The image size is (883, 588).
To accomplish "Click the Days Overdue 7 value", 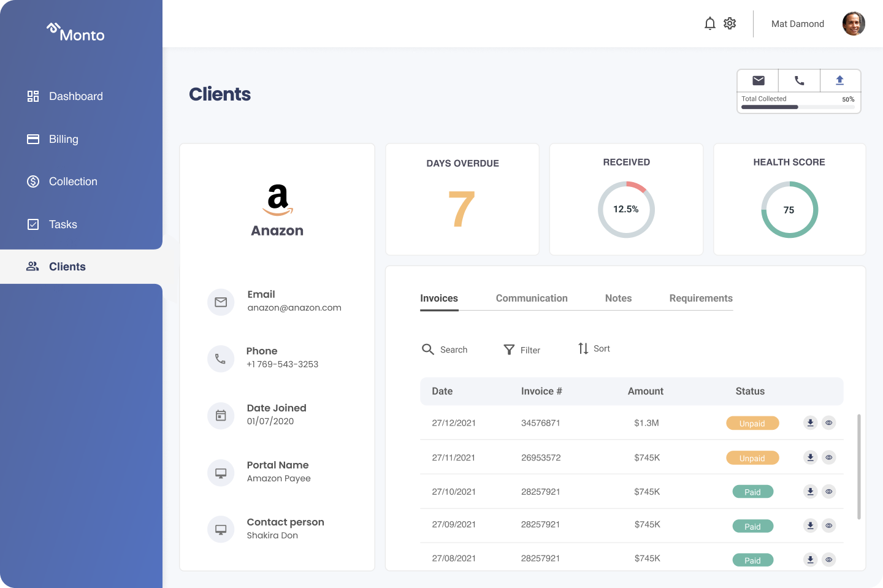I will pos(462,208).
